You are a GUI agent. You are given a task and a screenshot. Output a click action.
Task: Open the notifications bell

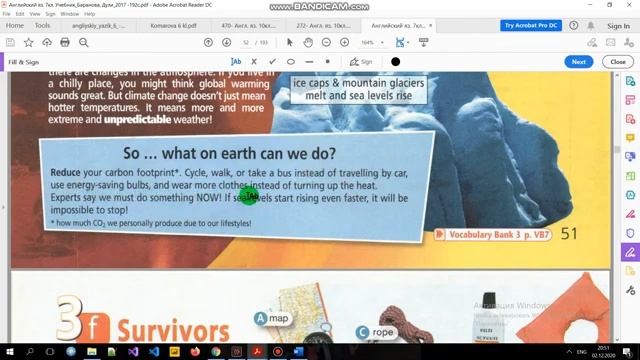coord(591,25)
